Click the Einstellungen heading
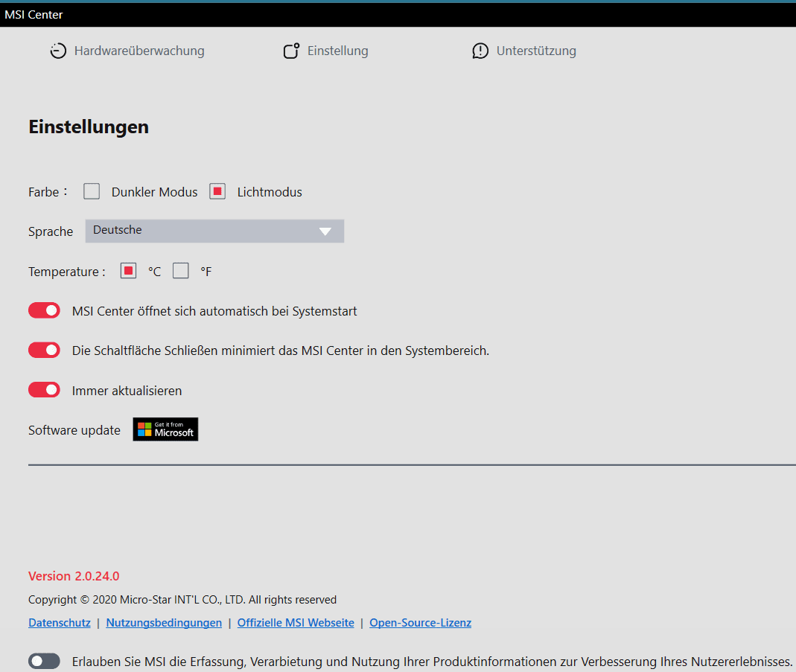The height and width of the screenshot is (672, 796). (x=89, y=127)
